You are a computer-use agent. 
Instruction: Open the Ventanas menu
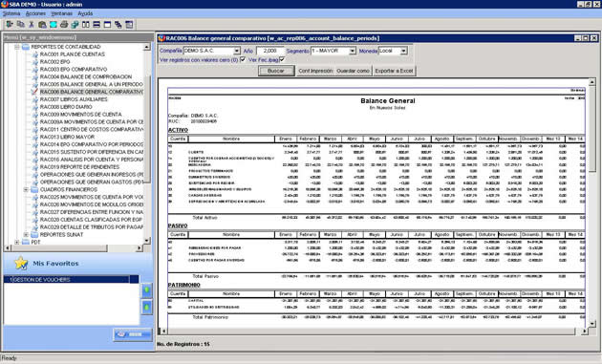[62, 13]
